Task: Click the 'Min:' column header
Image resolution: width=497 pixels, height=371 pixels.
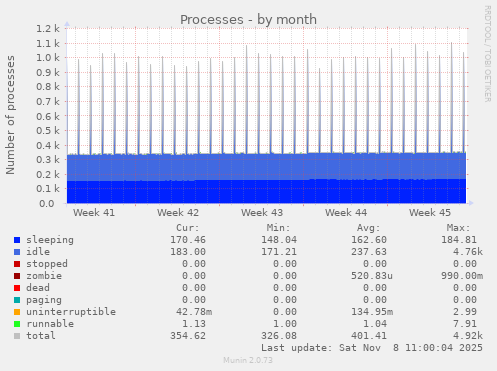Action: point(278,228)
